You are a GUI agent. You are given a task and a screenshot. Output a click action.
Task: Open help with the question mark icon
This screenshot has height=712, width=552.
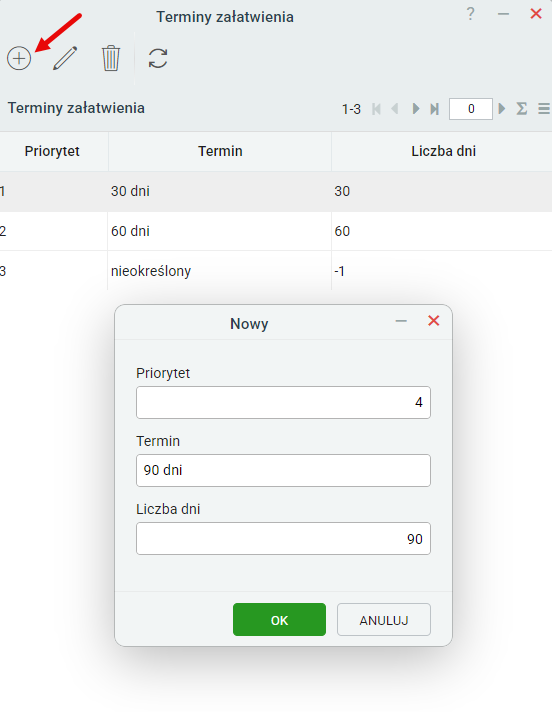coord(471,14)
